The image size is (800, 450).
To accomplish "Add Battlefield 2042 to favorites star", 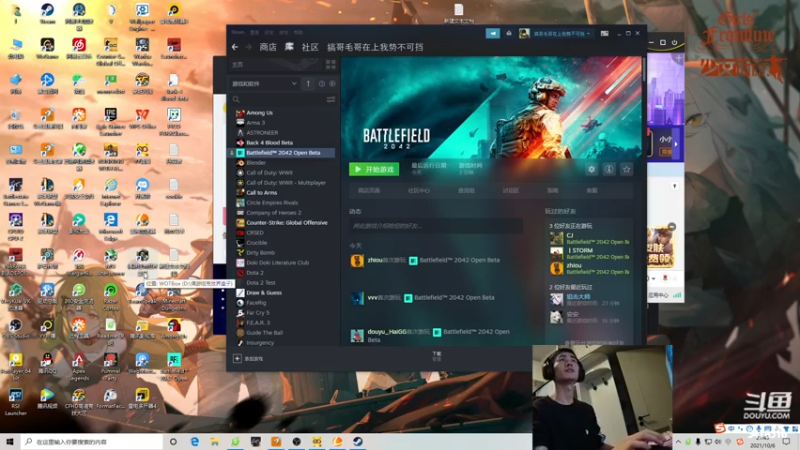I will tap(627, 169).
